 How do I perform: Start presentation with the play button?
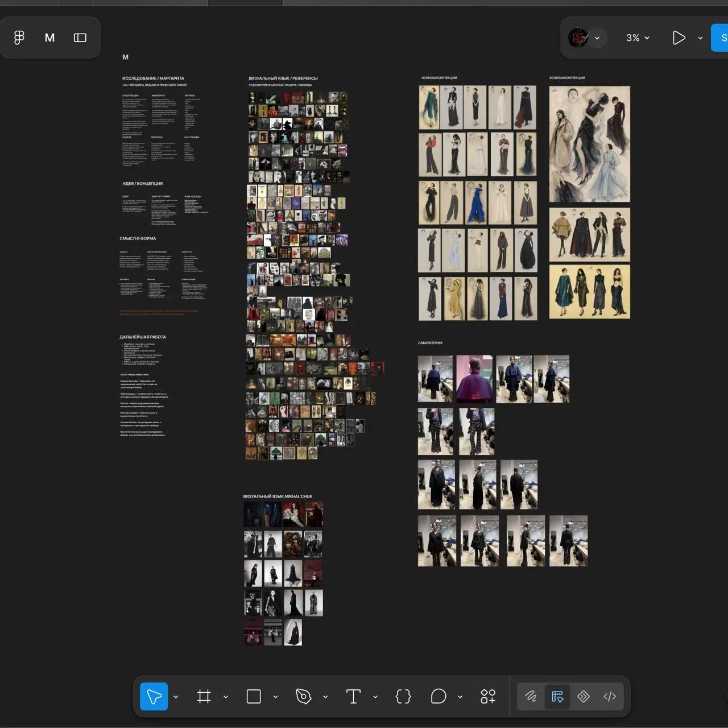coord(679,38)
